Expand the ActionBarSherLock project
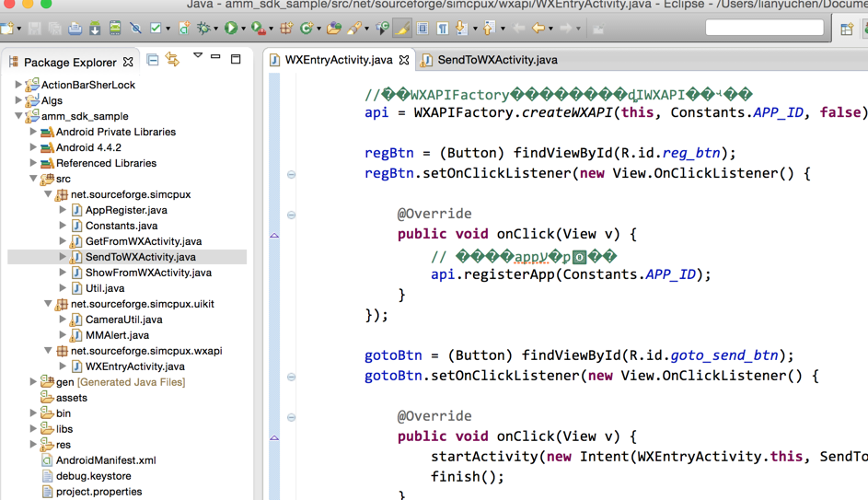The width and height of the screenshot is (868, 500). pyautogui.click(x=18, y=85)
